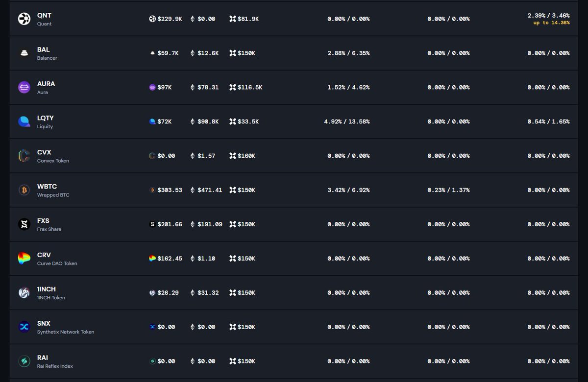Select the $33.5K value
Image resolution: width=588 pixels, height=382 pixels.
click(248, 122)
